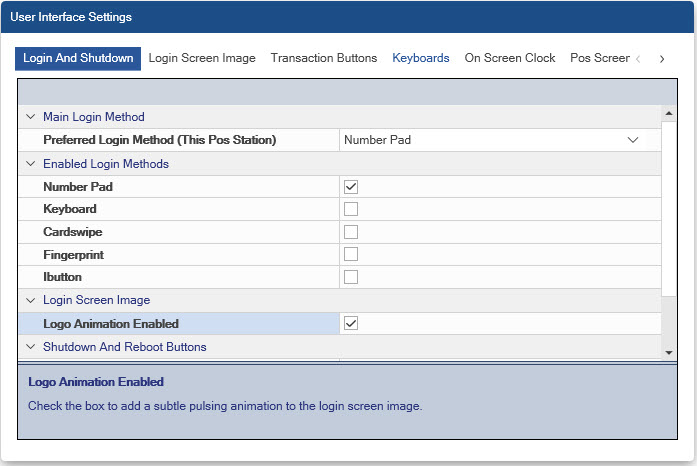Image resolution: width=697 pixels, height=466 pixels.
Task: Collapse the Main Login Method section
Action: [30, 117]
